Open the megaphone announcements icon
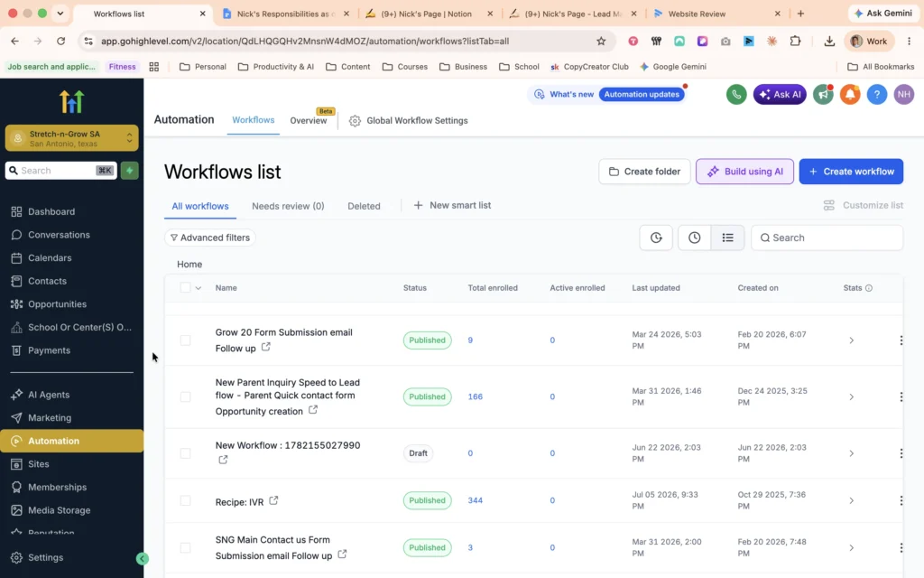 pos(823,94)
